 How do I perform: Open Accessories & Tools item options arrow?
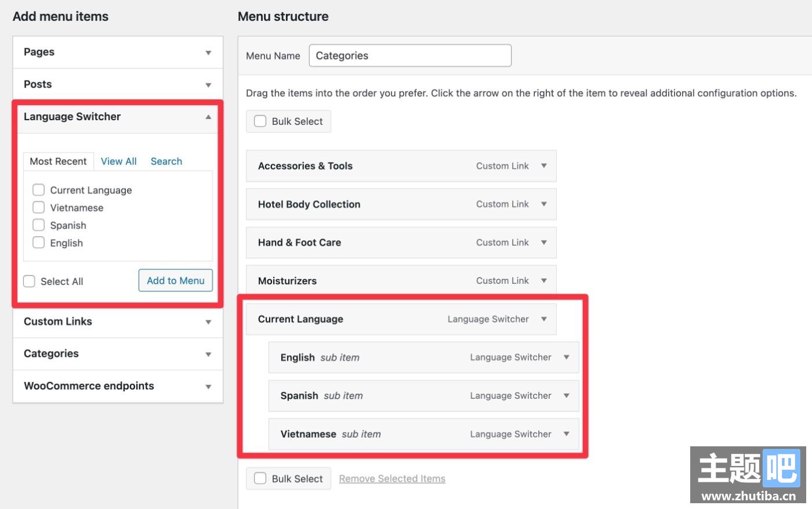click(543, 166)
